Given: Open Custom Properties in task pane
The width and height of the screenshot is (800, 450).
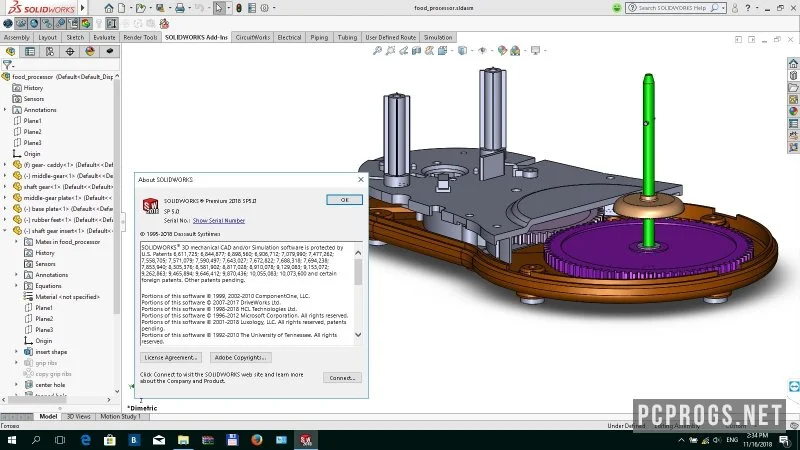Looking at the screenshot, I should tap(793, 123).
